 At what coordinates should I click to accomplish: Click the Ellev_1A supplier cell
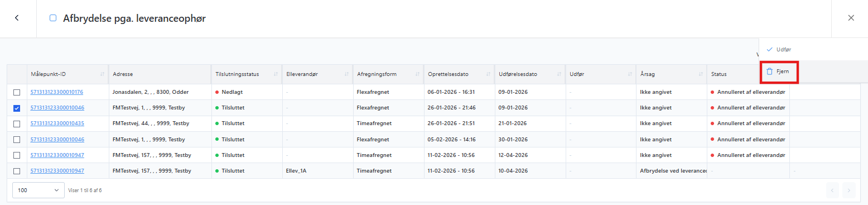pos(296,170)
